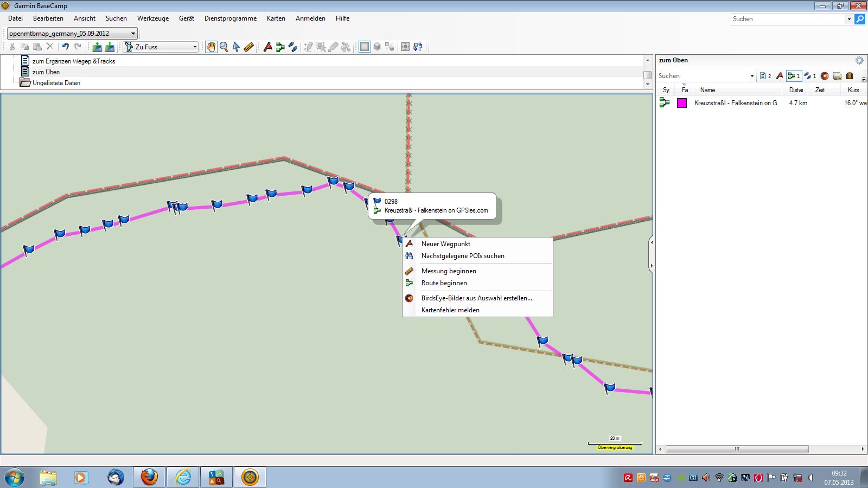Sort by Kurs column header
Viewport: 868px width, 488px height.
pyautogui.click(x=853, y=90)
